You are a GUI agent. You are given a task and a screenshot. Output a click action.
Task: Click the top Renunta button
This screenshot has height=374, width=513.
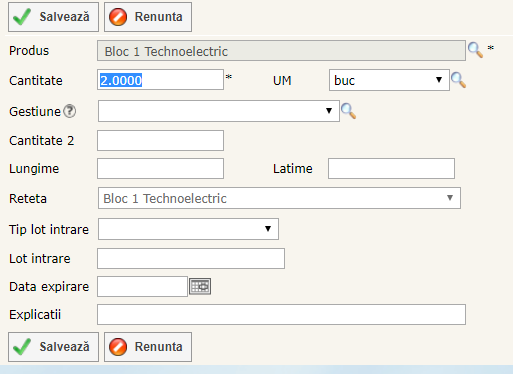(x=148, y=17)
